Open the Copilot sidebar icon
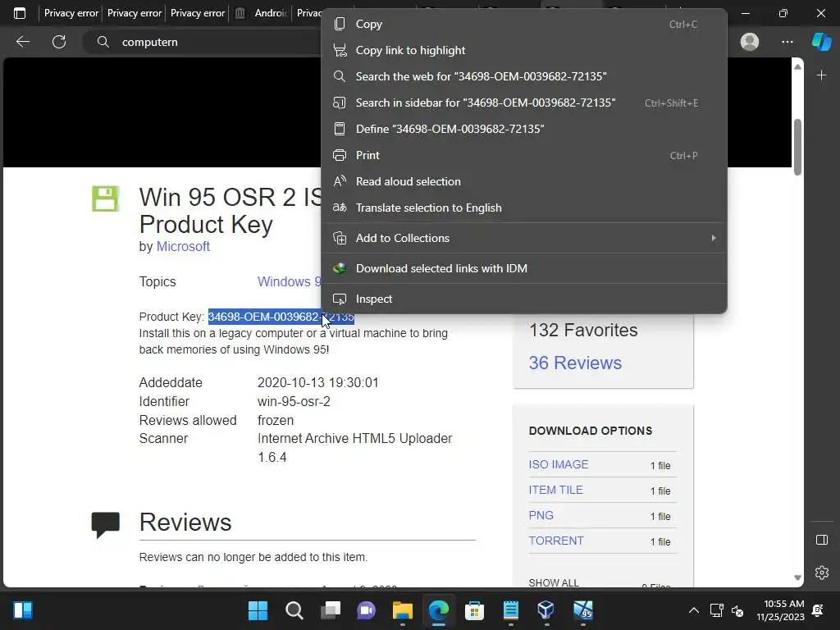This screenshot has width=840, height=630. click(822, 42)
